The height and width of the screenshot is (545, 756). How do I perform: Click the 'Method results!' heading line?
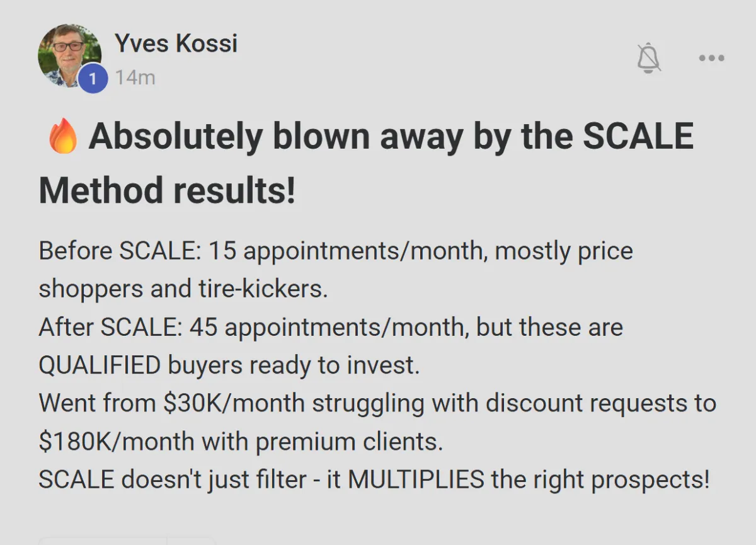click(167, 190)
